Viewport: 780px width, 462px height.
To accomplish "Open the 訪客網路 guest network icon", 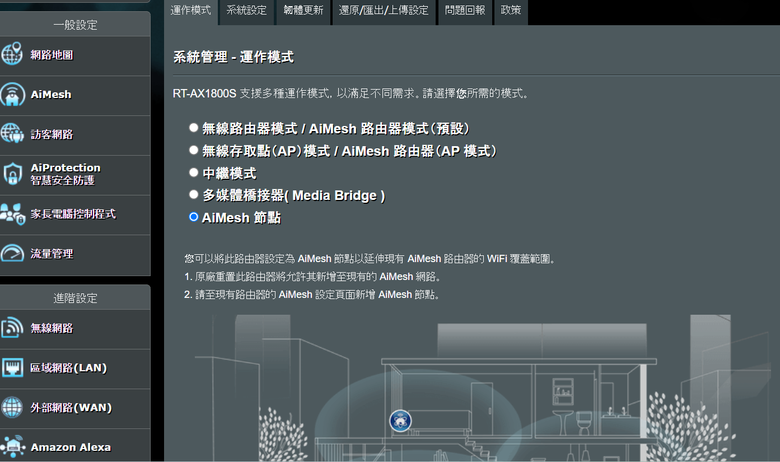I will (x=12, y=134).
